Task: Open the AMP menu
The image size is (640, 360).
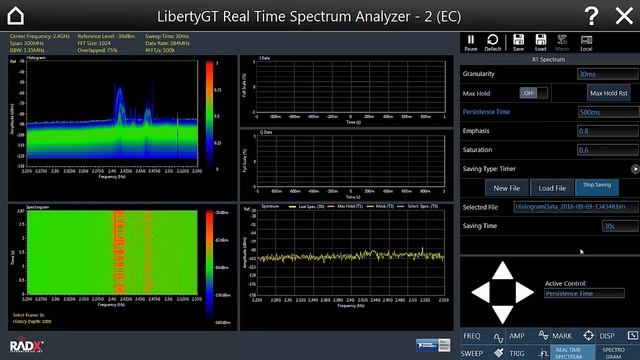Action: [x=528, y=336]
